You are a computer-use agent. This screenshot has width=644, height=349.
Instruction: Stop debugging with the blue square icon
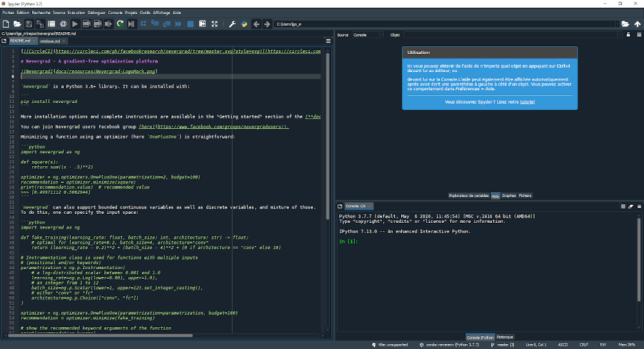191,24
